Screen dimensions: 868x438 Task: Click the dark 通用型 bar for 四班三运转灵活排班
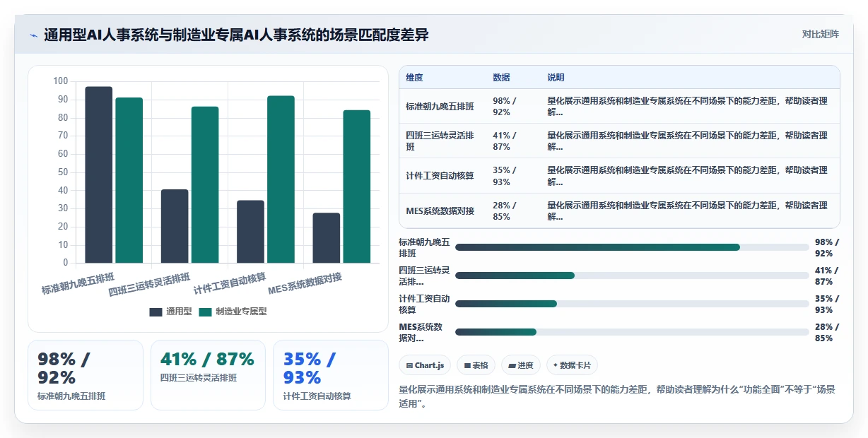(175, 226)
